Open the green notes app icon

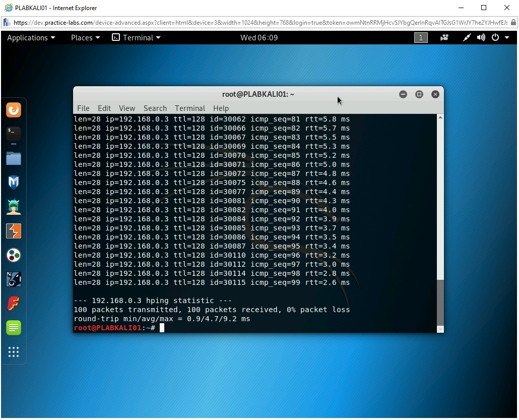click(x=14, y=328)
